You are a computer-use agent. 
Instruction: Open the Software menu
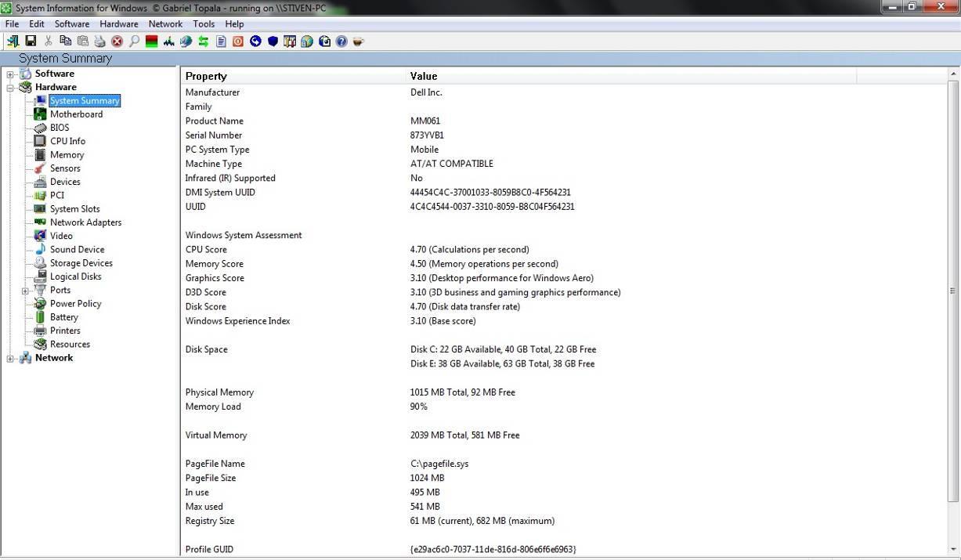pos(72,23)
